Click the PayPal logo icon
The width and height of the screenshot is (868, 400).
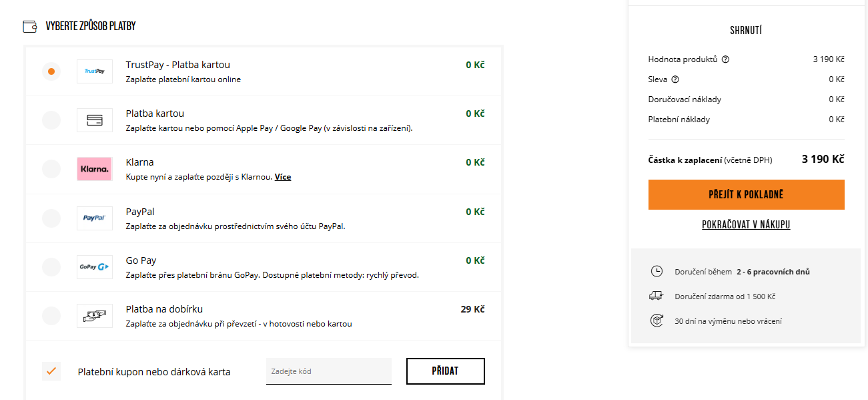pos(95,218)
